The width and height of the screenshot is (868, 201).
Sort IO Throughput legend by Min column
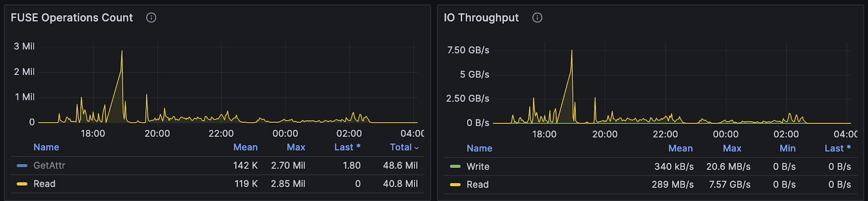(788, 148)
